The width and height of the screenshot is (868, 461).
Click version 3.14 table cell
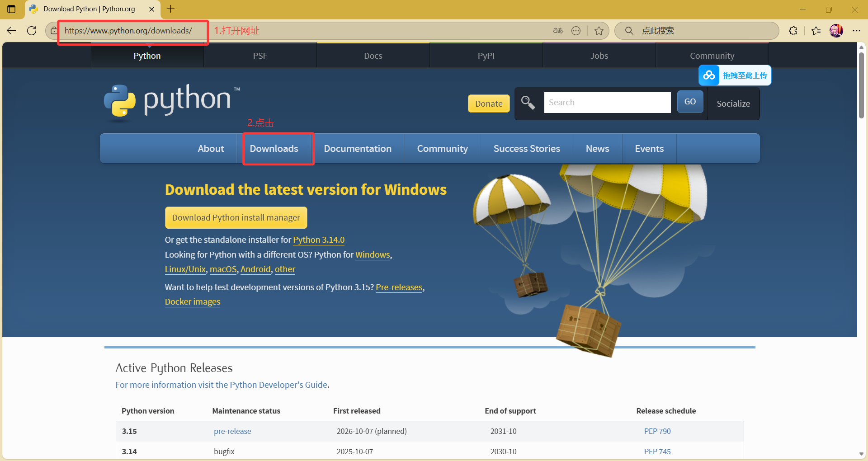[x=129, y=452]
